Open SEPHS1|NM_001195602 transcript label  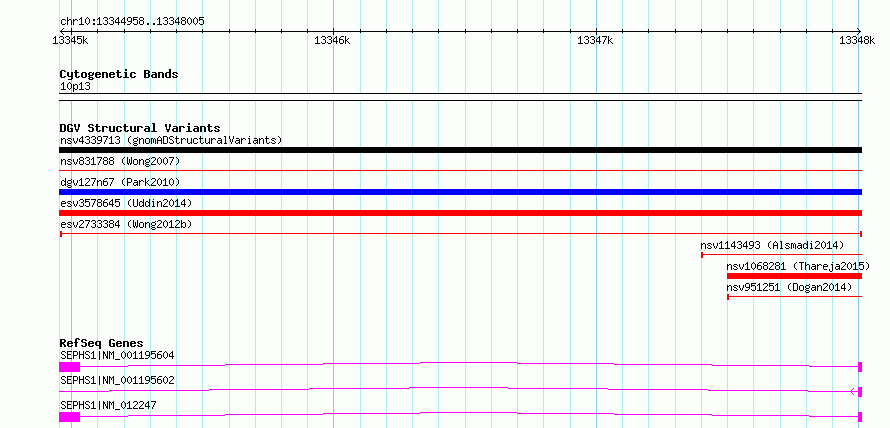pyautogui.click(x=117, y=380)
